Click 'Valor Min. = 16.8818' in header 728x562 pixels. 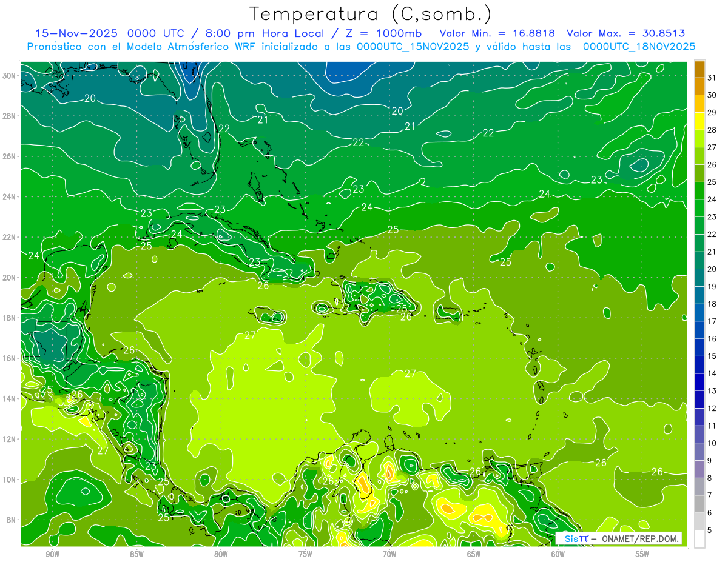497,33
